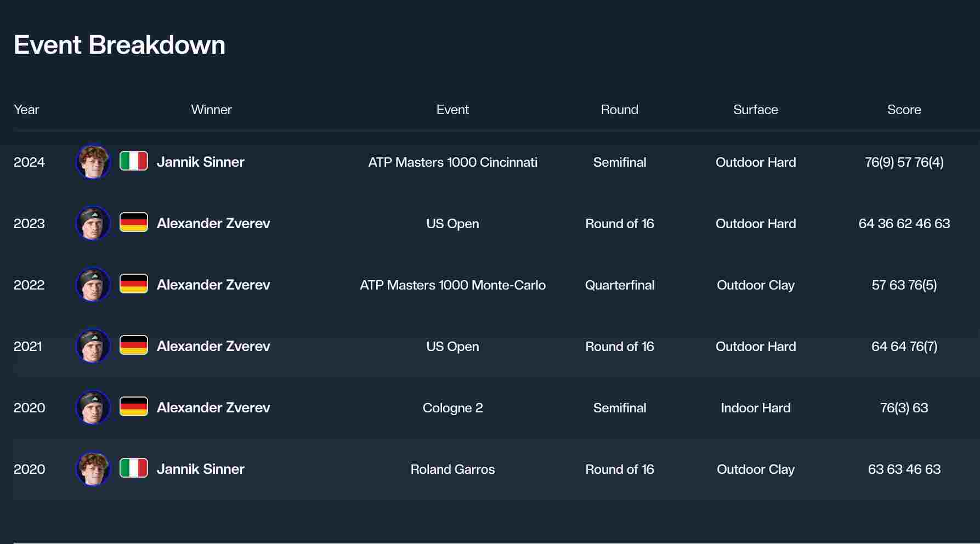
Task: Click the Score column header
Action: click(x=904, y=110)
